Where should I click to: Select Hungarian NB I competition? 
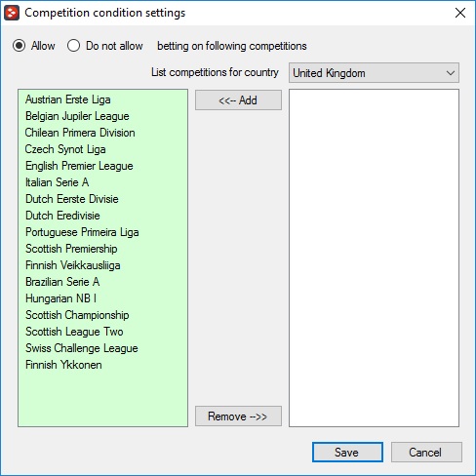click(60, 298)
